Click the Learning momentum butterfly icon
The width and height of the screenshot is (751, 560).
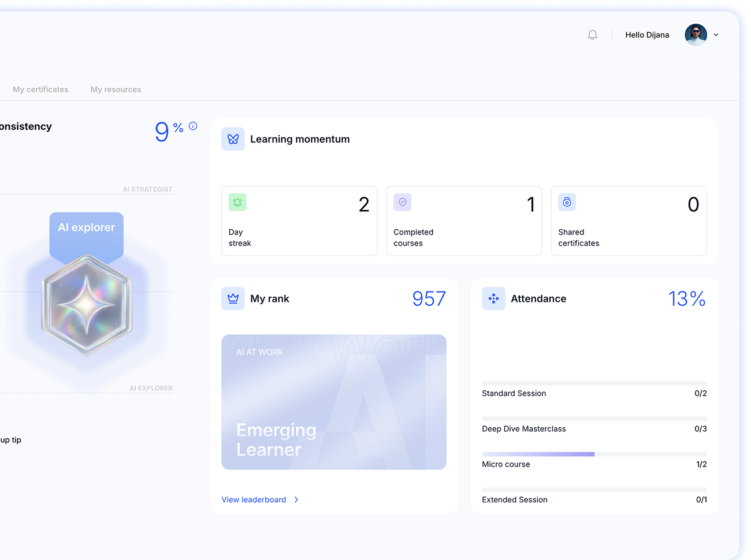click(x=233, y=139)
